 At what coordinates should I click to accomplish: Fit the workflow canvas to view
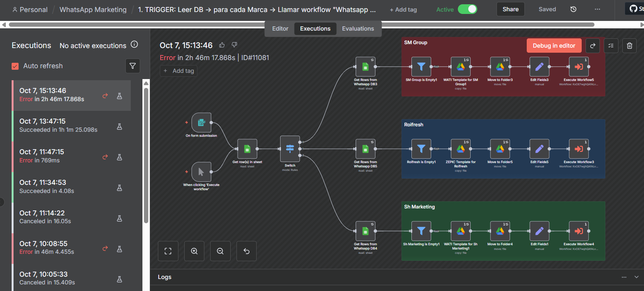168,251
